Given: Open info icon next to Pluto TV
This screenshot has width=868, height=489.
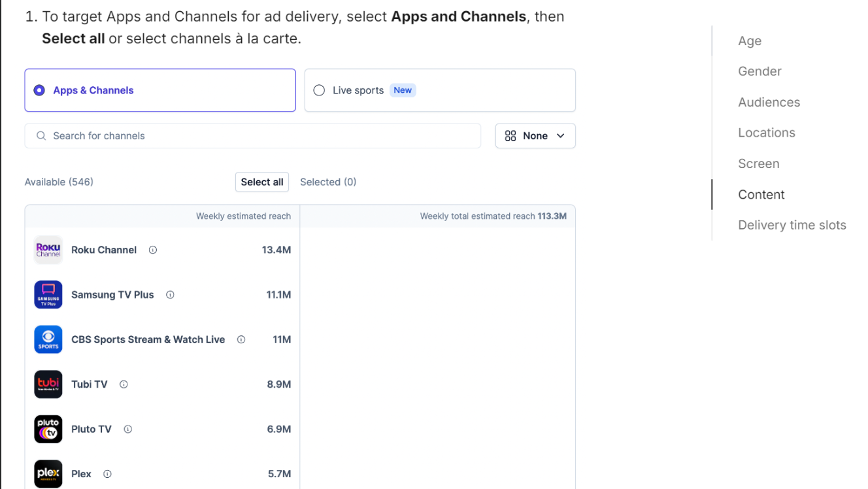Looking at the screenshot, I should tap(128, 430).
